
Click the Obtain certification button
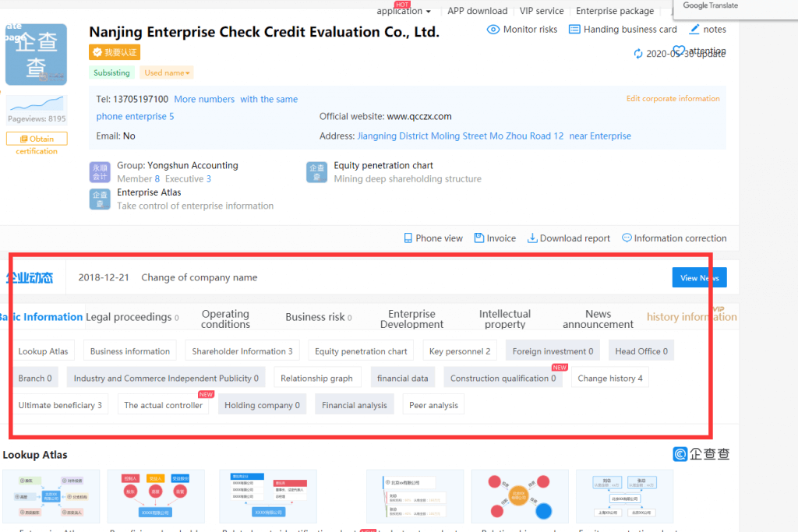coord(37,139)
